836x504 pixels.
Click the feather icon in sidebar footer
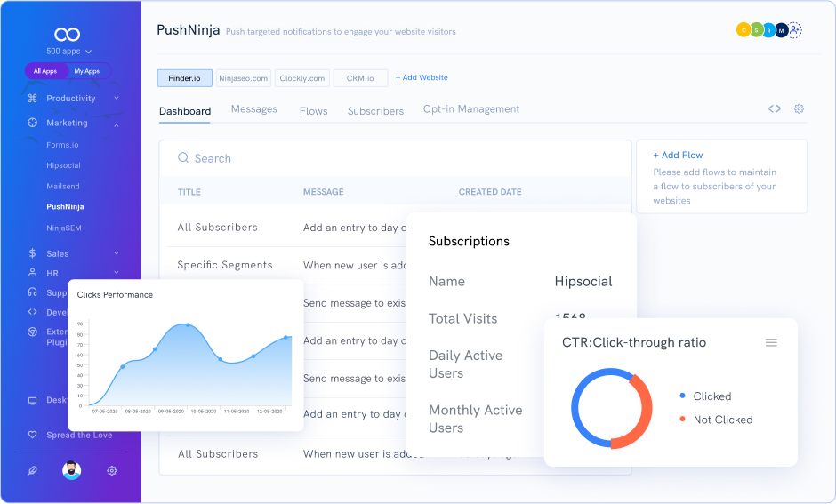point(33,471)
